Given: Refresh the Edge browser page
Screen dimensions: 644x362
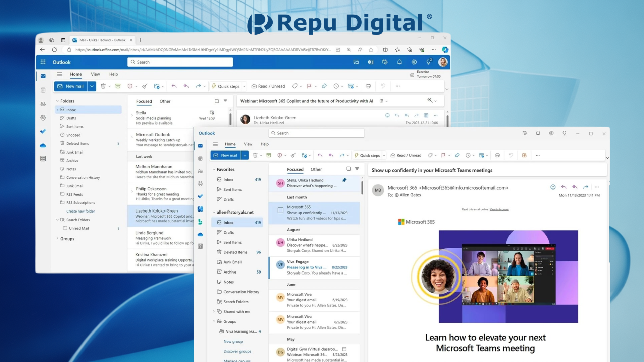Looking at the screenshot, I should [54, 50].
